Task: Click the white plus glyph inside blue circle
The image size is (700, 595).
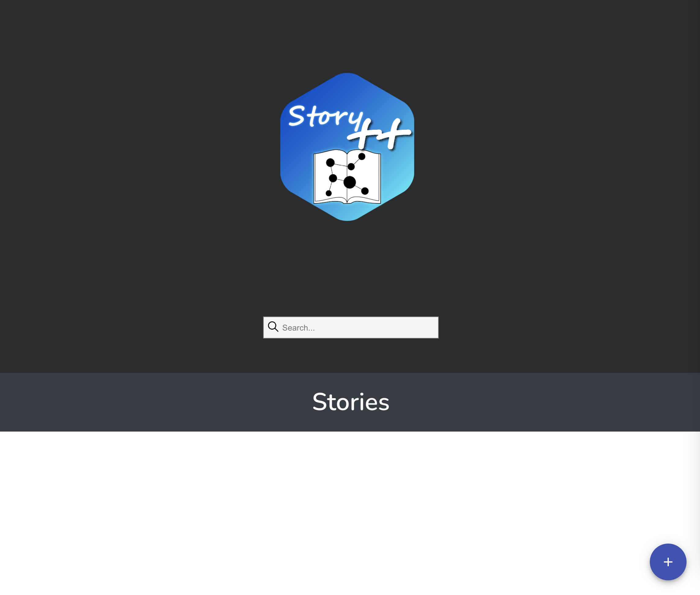Action: (668, 562)
